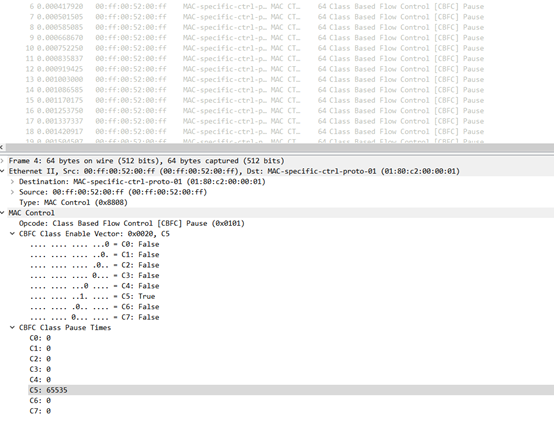Expand the Frame 4 details row
The width and height of the screenshot is (555, 428).
[2, 161]
